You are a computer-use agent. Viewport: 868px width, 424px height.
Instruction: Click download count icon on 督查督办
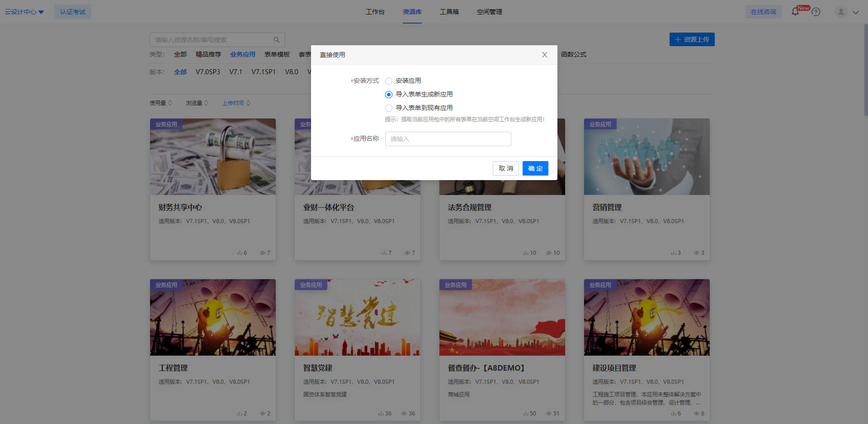coord(526,414)
